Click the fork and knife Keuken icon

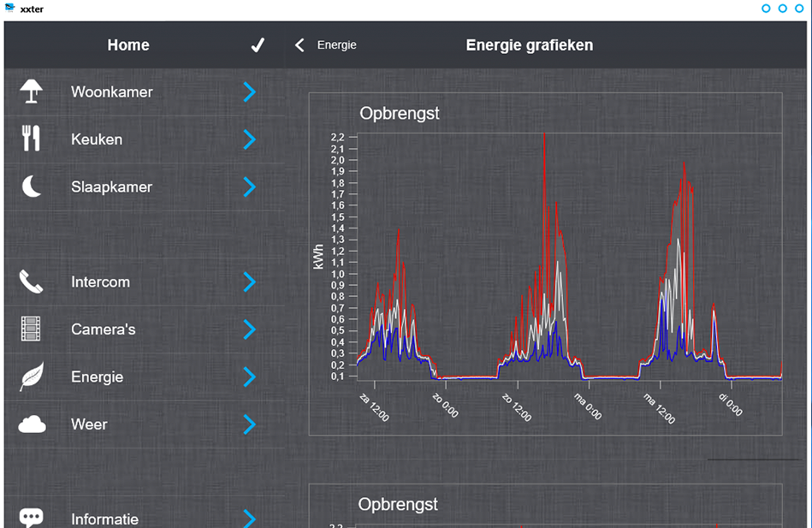(x=31, y=139)
